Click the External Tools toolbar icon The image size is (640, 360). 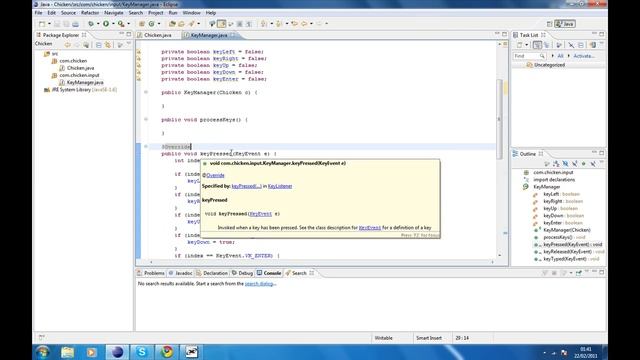tap(121, 24)
